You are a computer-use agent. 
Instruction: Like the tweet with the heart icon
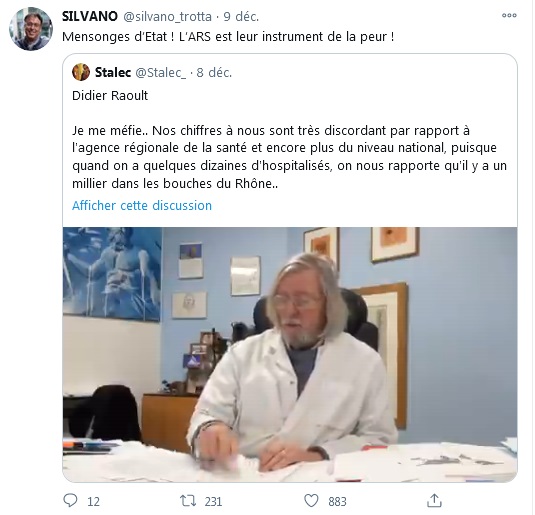311,501
